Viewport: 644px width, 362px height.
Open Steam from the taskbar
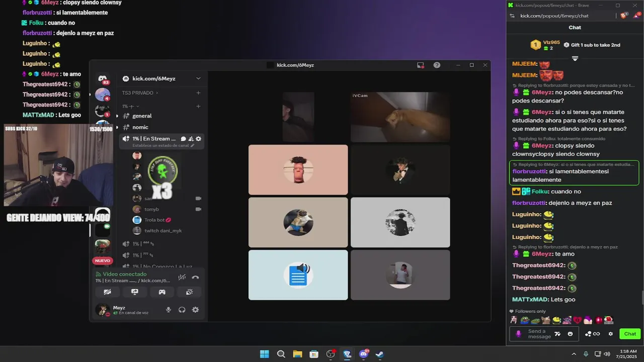[x=380, y=354]
